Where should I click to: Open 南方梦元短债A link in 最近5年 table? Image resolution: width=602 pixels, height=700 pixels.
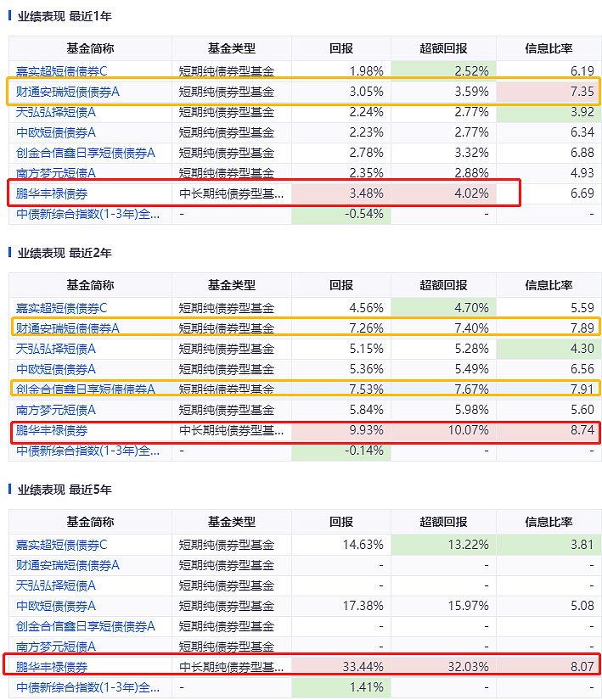56,647
